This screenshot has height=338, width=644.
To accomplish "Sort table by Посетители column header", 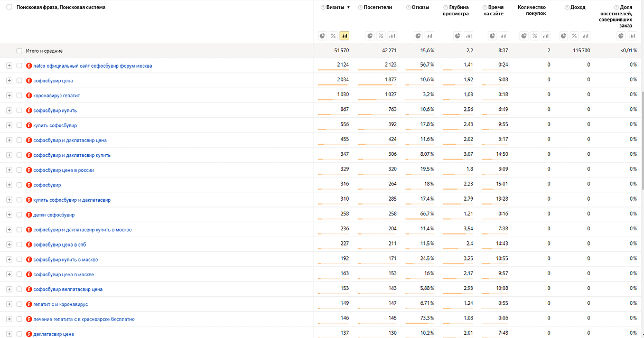I will point(378,7).
